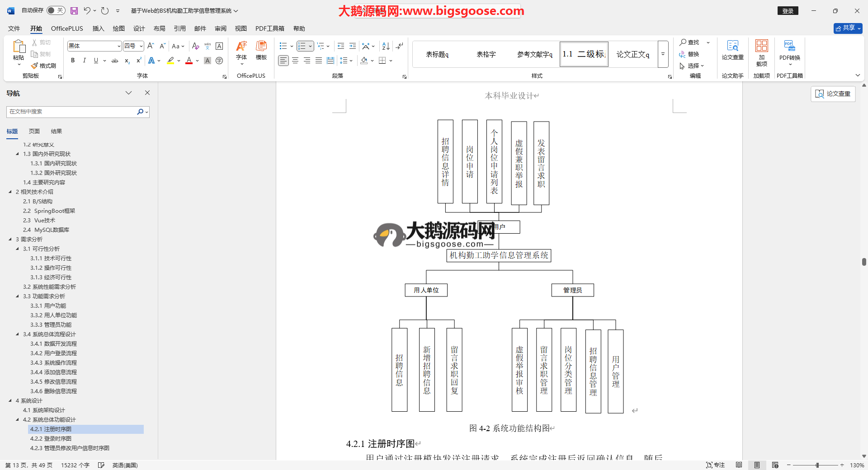Toggle strikethrough text formatting
Screen dimensions: 868x470
click(x=115, y=61)
